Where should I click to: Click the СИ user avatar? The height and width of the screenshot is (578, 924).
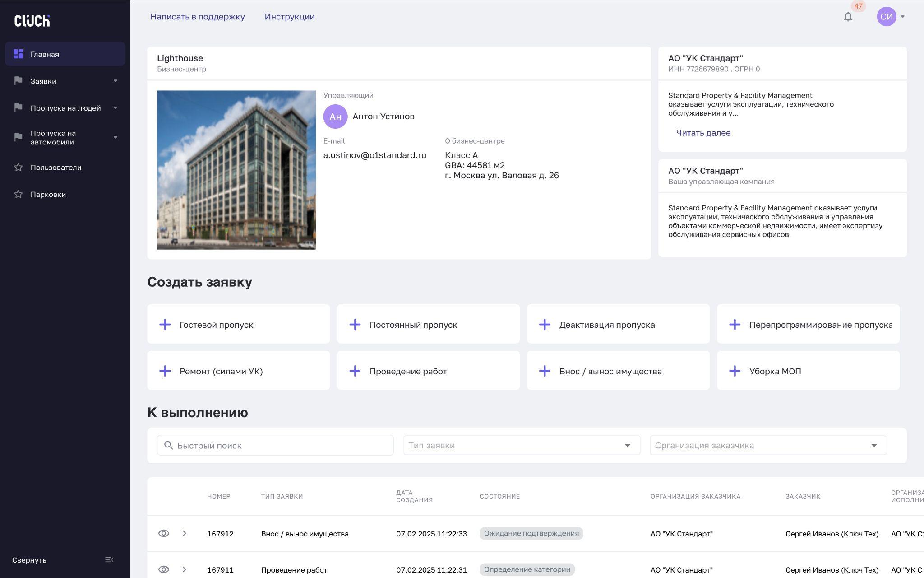[x=886, y=17]
